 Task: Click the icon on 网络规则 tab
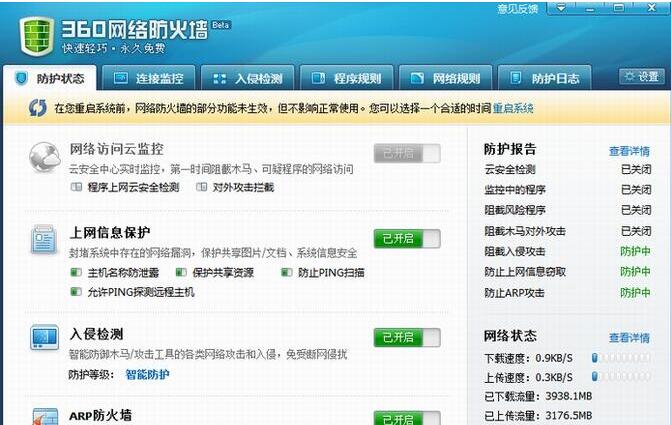(x=417, y=78)
